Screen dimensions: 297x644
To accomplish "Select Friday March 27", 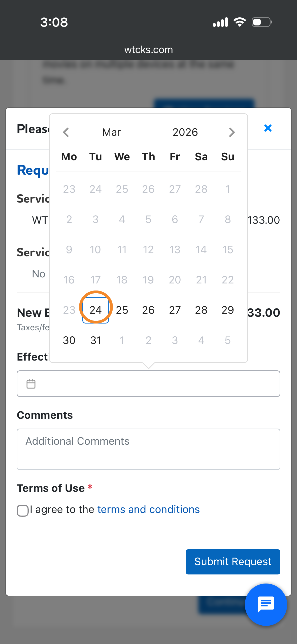I will click(x=175, y=310).
